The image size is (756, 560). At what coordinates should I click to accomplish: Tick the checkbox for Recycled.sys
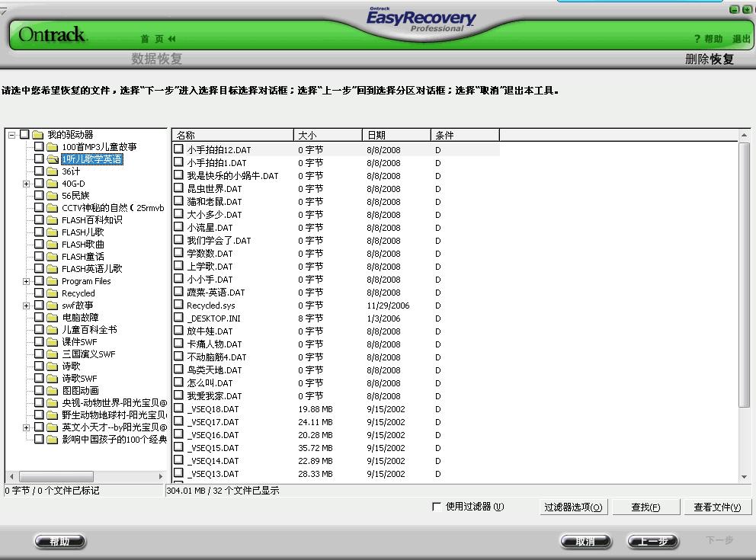pyautogui.click(x=179, y=306)
